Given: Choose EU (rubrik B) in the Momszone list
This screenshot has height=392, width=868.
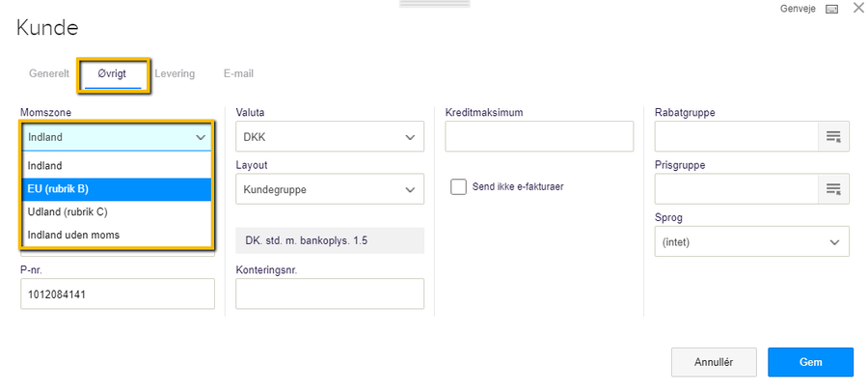Looking at the screenshot, I should tap(117, 189).
